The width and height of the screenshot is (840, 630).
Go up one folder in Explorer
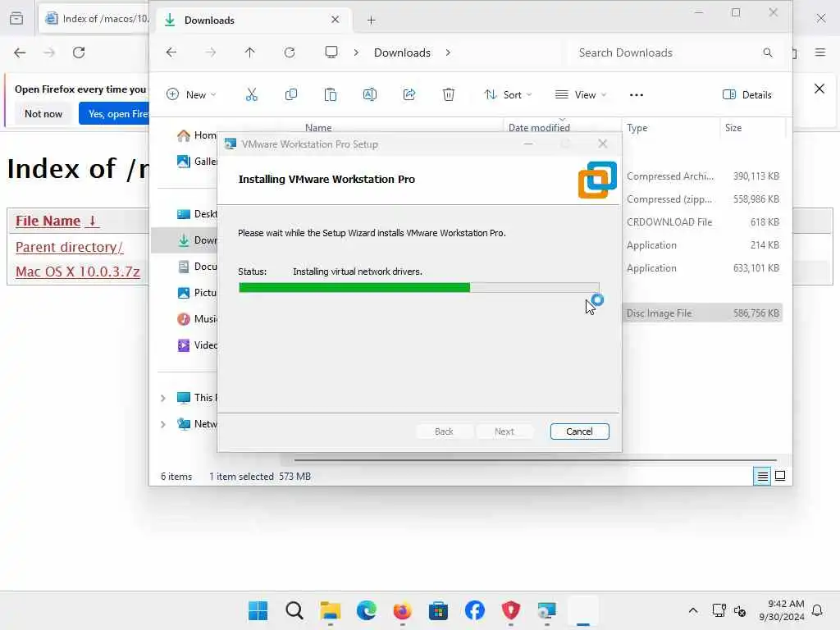(x=249, y=52)
